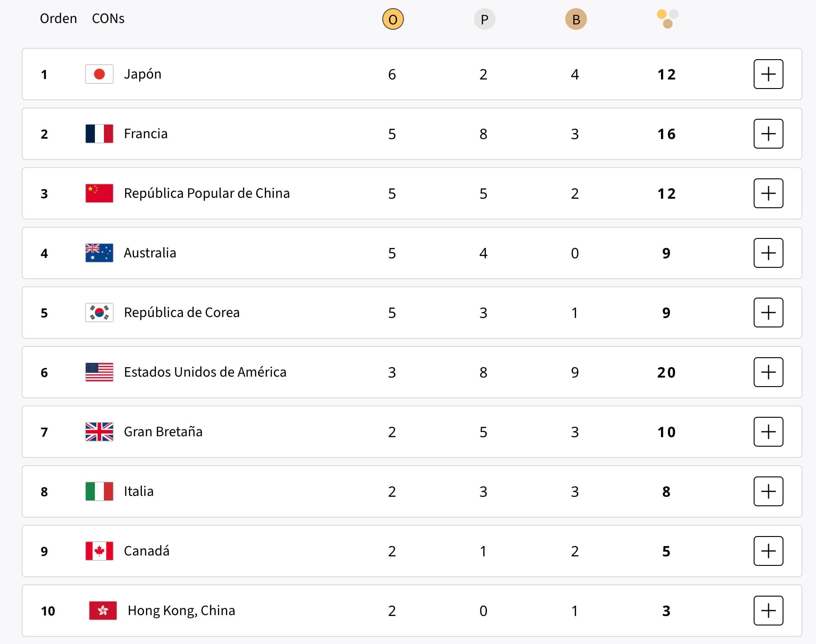The width and height of the screenshot is (816, 644).
Task: Click the France flag icon
Action: [99, 134]
